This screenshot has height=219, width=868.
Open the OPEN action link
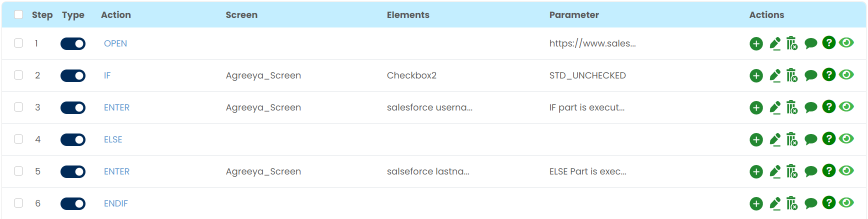[115, 43]
